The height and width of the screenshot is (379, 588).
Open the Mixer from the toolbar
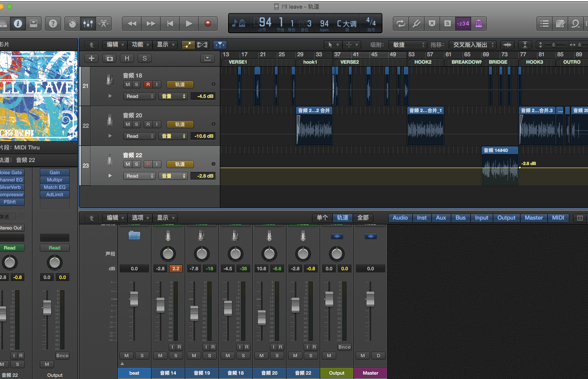tap(88, 23)
